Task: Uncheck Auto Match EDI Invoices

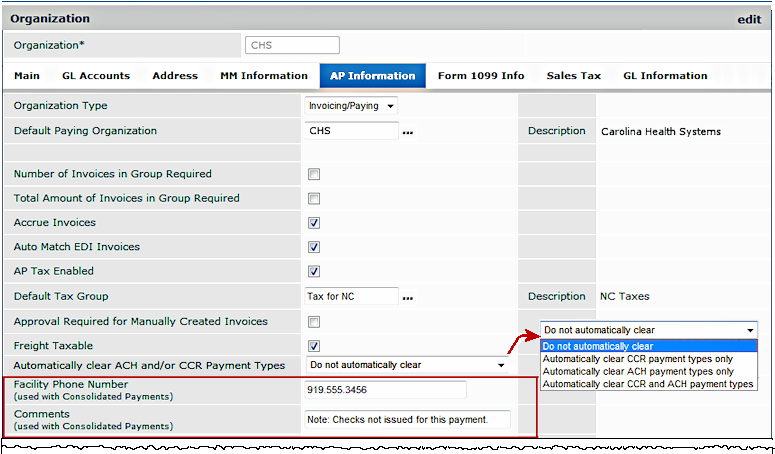Action: coord(314,247)
